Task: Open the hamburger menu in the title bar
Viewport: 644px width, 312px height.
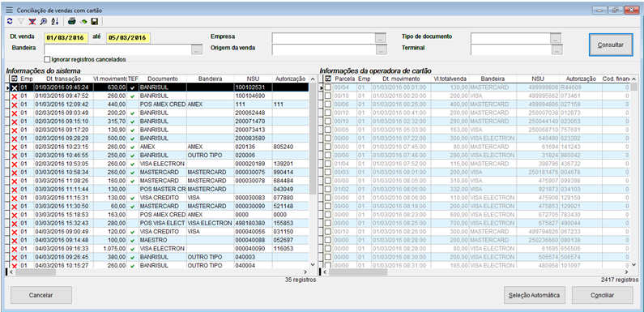Action: point(9,11)
